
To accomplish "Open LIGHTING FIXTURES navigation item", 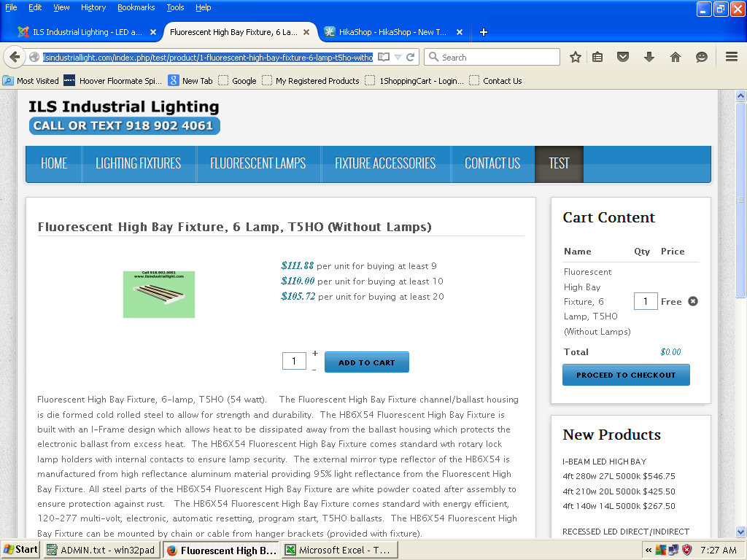I will [138, 164].
